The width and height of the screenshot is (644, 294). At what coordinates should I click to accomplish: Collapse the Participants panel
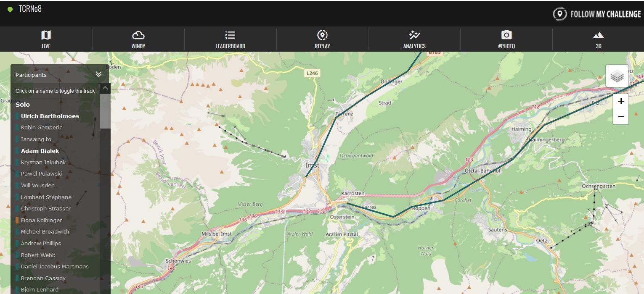(x=98, y=74)
